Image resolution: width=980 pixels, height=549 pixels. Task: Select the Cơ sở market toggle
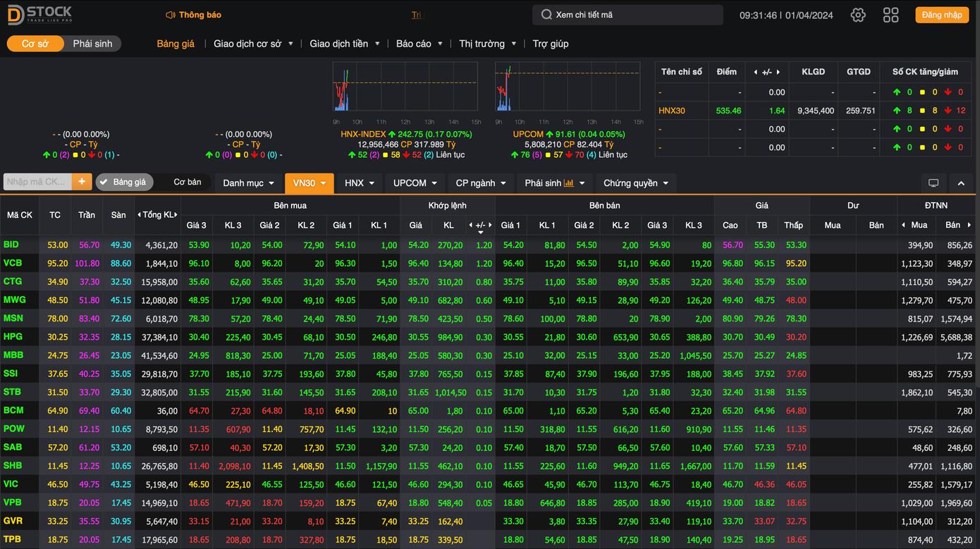(x=35, y=44)
